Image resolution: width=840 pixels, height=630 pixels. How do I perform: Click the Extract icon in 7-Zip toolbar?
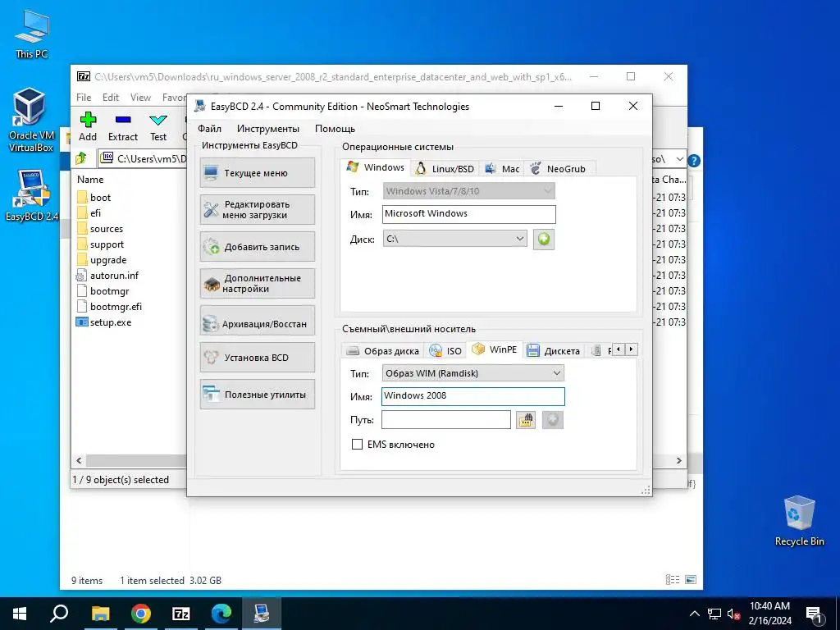coord(123,127)
